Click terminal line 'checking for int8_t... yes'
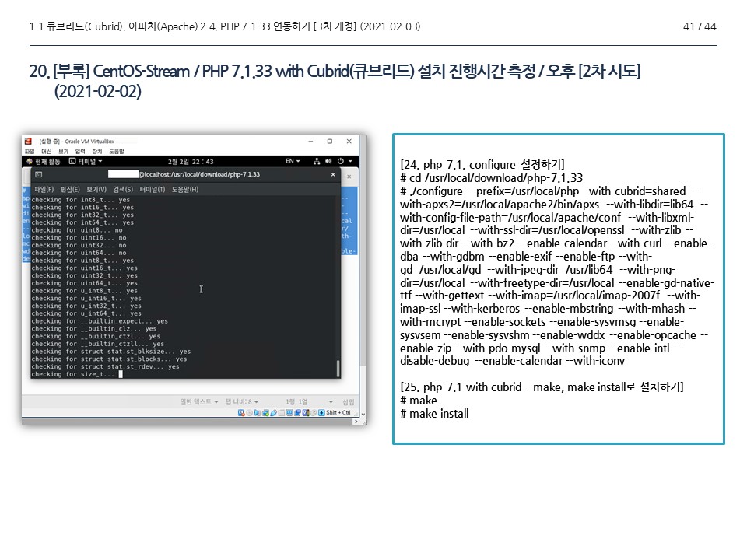This screenshot has height=560, width=747. pyautogui.click(x=80, y=200)
